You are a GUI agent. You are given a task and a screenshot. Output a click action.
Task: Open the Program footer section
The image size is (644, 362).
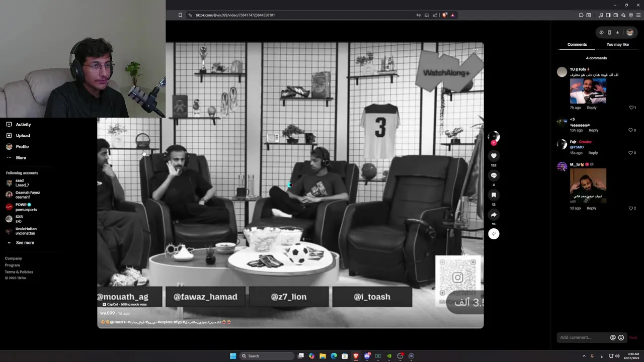pos(13,265)
